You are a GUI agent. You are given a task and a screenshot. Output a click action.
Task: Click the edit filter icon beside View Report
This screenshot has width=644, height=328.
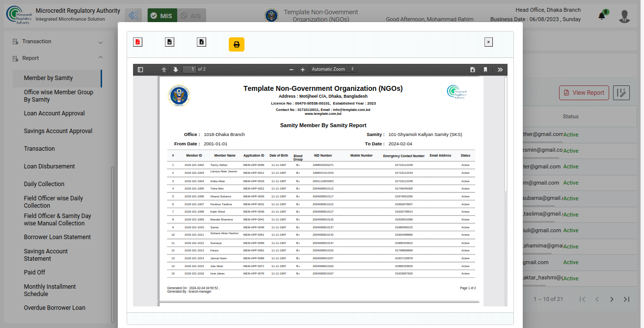[621, 93]
